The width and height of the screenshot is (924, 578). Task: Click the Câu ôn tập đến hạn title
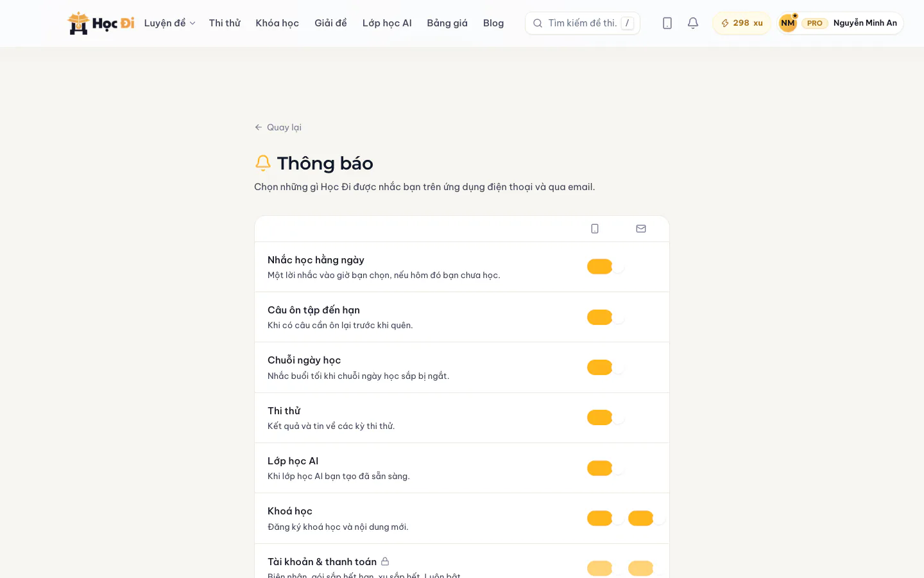click(x=314, y=310)
